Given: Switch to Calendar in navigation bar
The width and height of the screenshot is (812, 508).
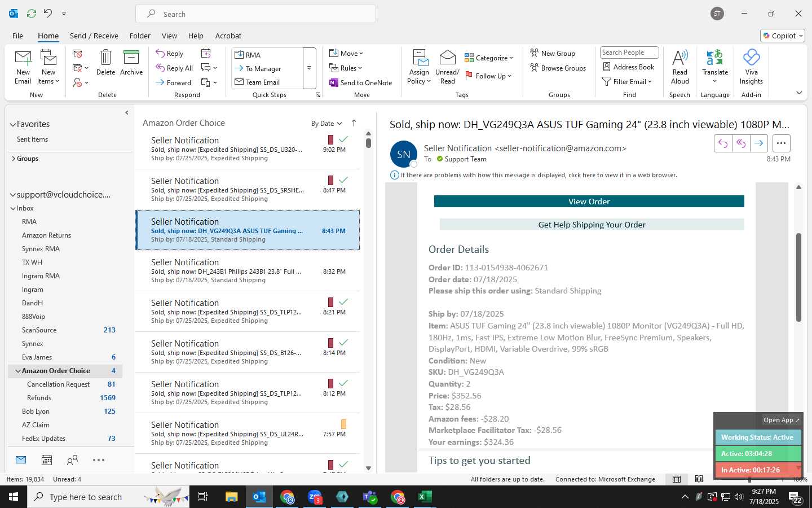Looking at the screenshot, I should coord(47,460).
